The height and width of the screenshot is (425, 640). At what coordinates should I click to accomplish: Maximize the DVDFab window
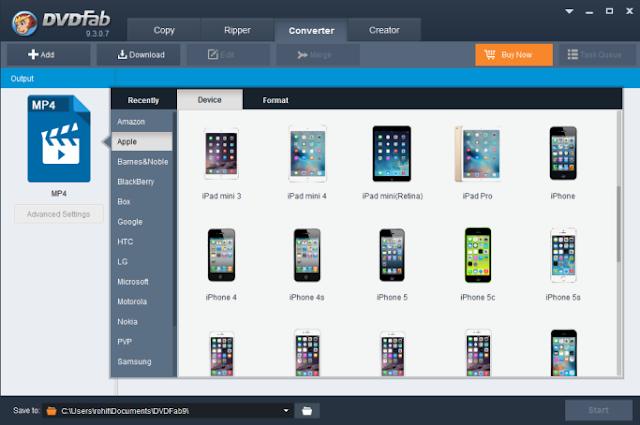click(609, 11)
